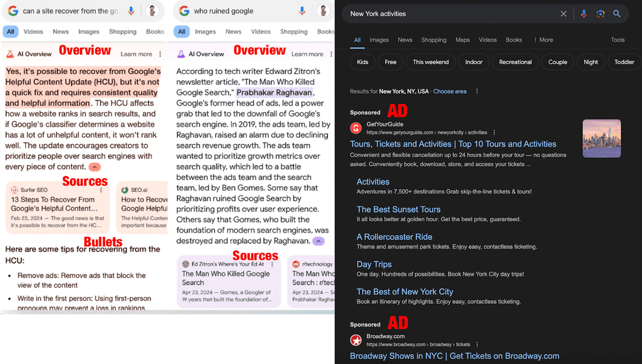Open three-dot menu next to 'Choose area'
Image resolution: width=642 pixels, height=364 pixels.
click(x=477, y=91)
